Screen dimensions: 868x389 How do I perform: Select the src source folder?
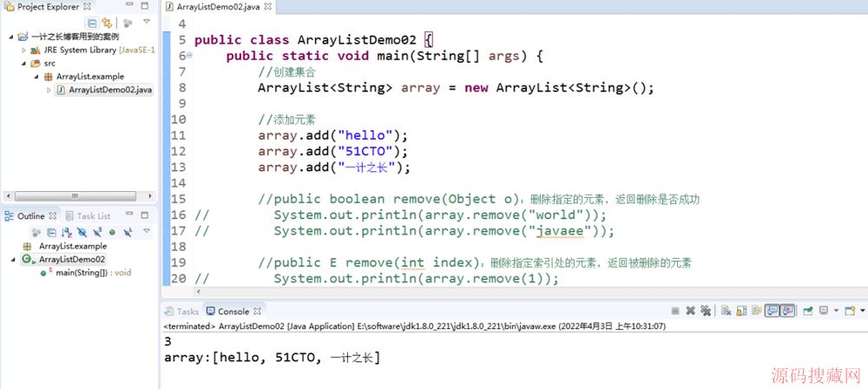point(43,63)
